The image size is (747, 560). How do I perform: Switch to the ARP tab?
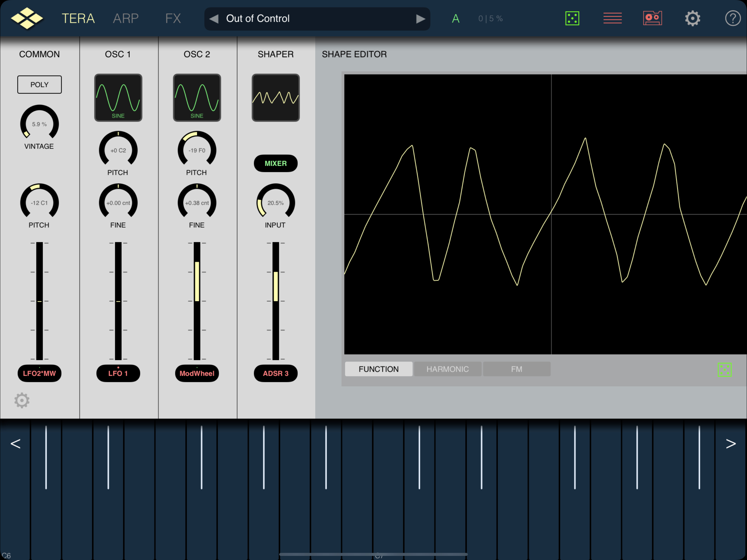point(126,18)
